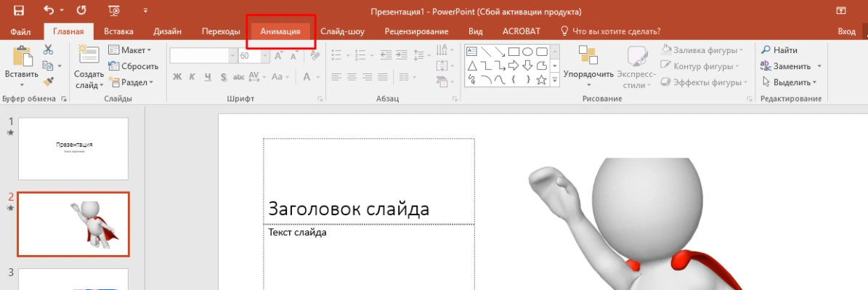Increase font size with the larger A icon

click(278, 56)
